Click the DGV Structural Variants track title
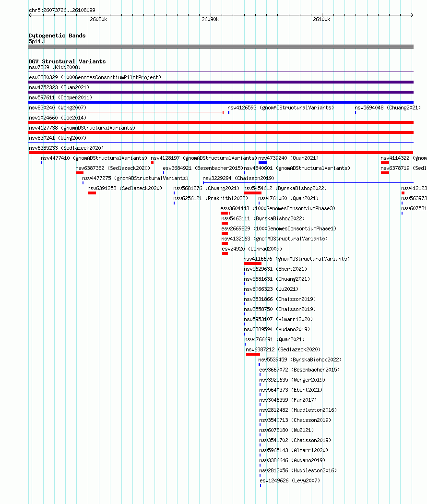 [x=67, y=61]
